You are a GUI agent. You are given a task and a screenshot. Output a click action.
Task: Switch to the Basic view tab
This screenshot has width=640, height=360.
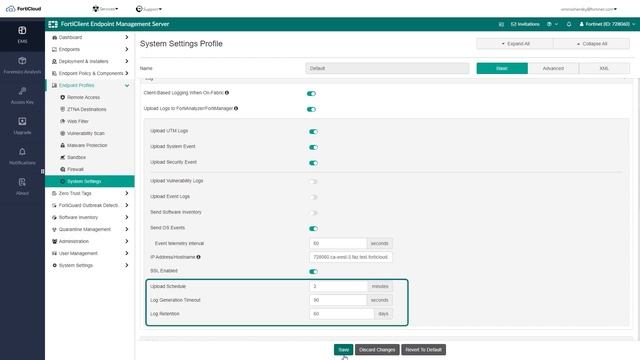pyautogui.click(x=502, y=68)
